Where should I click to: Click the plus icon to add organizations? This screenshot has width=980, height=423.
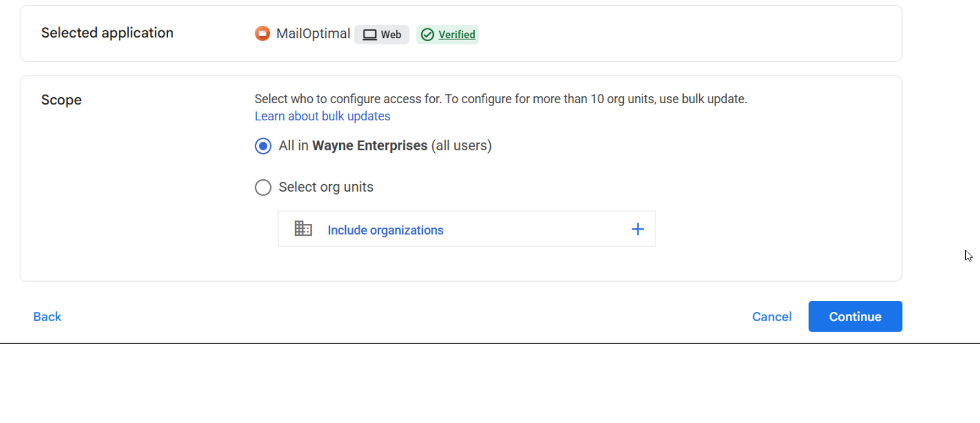click(638, 229)
